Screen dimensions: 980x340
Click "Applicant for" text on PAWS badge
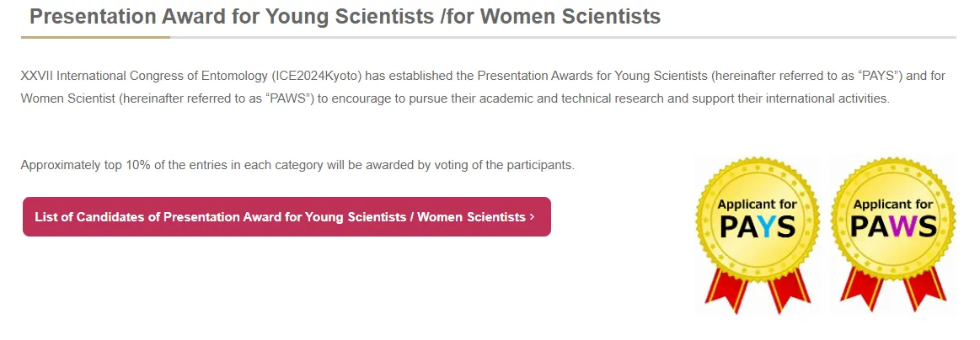[892, 205]
